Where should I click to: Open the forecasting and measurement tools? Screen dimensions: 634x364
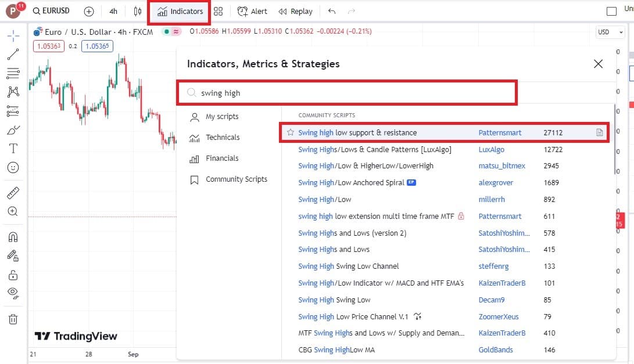pos(13,111)
